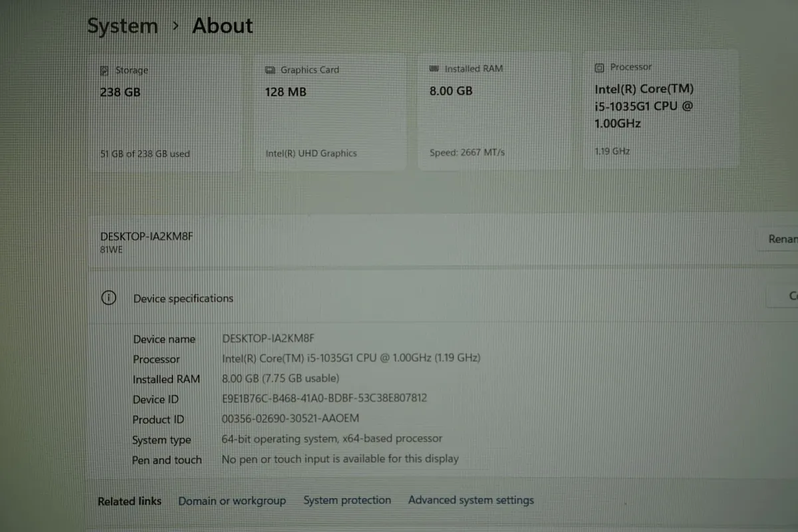Select the Product ID value text
This screenshot has height=532, width=798.
tap(291, 418)
